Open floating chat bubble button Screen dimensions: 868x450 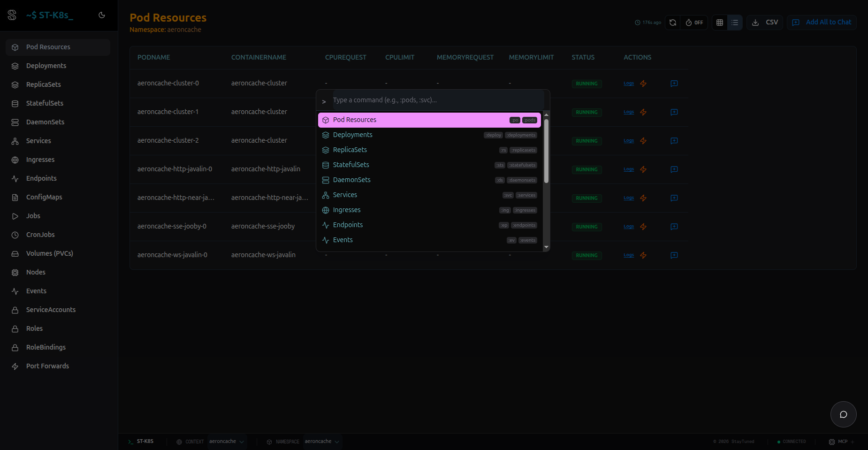coord(844,414)
